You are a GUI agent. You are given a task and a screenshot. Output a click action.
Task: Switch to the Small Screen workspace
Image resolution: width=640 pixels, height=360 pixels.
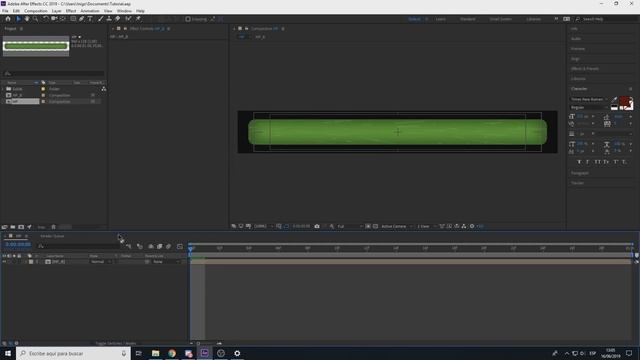point(500,19)
